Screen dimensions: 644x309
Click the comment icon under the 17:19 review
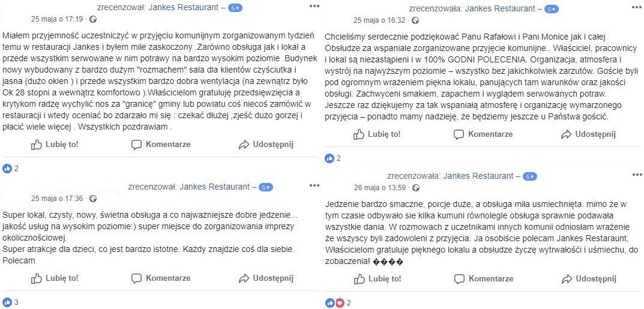click(x=136, y=145)
